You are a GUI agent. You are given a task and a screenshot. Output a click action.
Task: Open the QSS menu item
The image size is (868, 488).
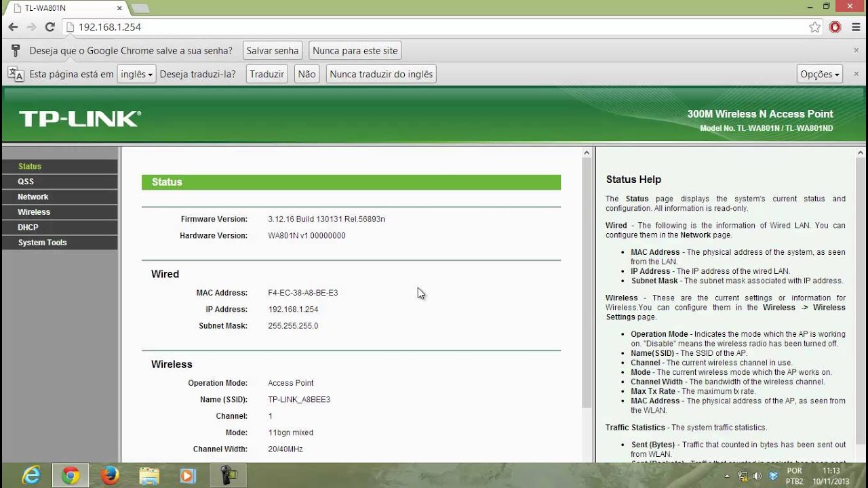coord(60,182)
